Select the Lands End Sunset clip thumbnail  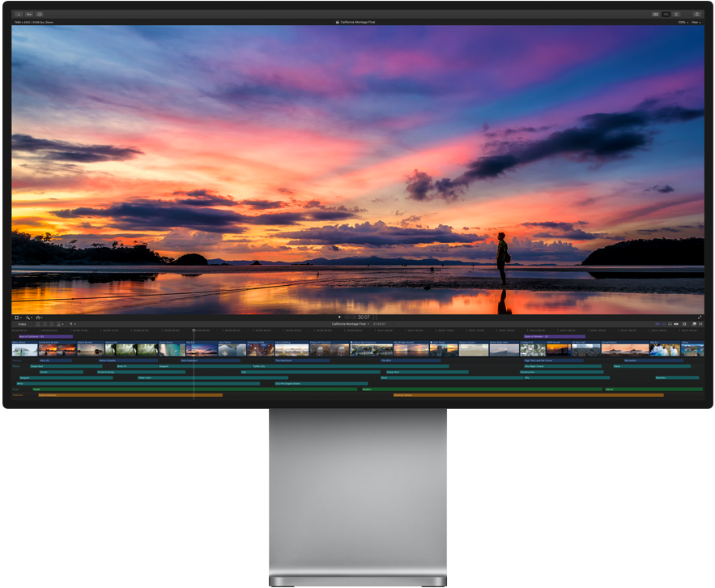pos(57,349)
